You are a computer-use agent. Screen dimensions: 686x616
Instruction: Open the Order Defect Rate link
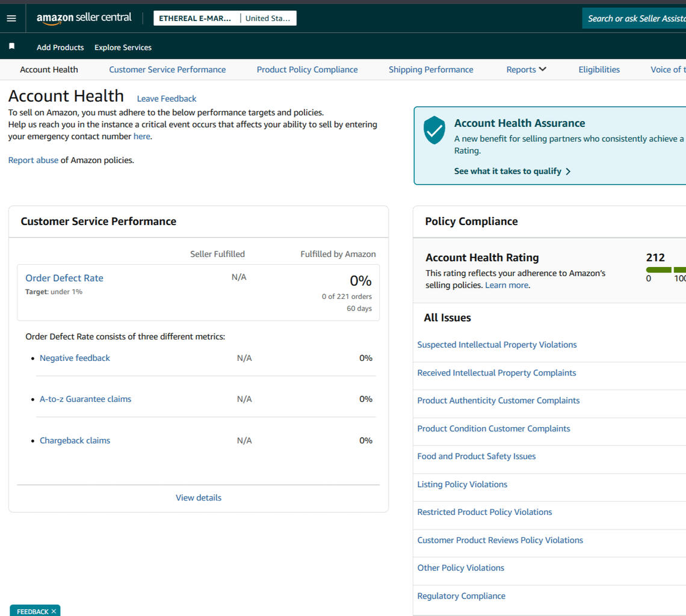64,278
